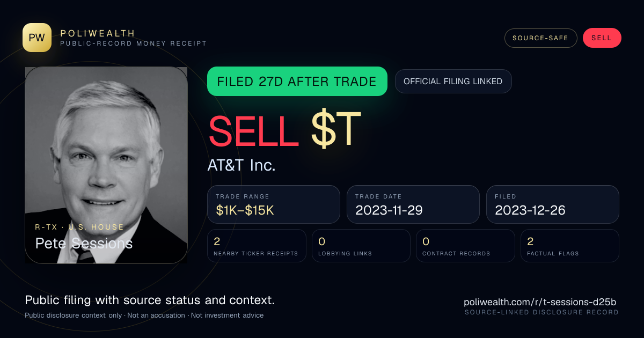Follow the poliwealth.com/r/t-sessions-d25b URL

pos(541,302)
